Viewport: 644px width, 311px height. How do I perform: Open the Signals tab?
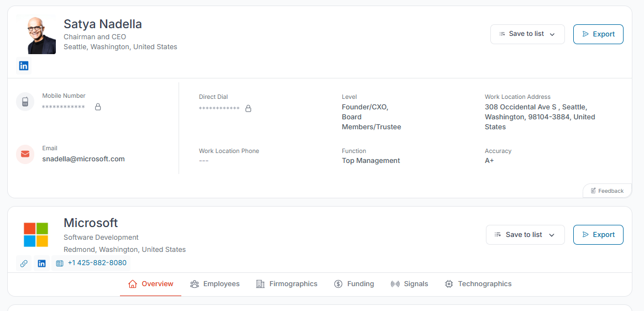(x=409, y=284)
